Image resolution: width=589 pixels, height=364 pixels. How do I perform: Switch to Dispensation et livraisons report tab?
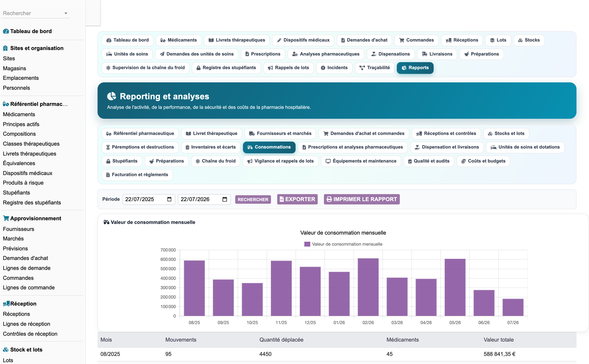[447, 147]
